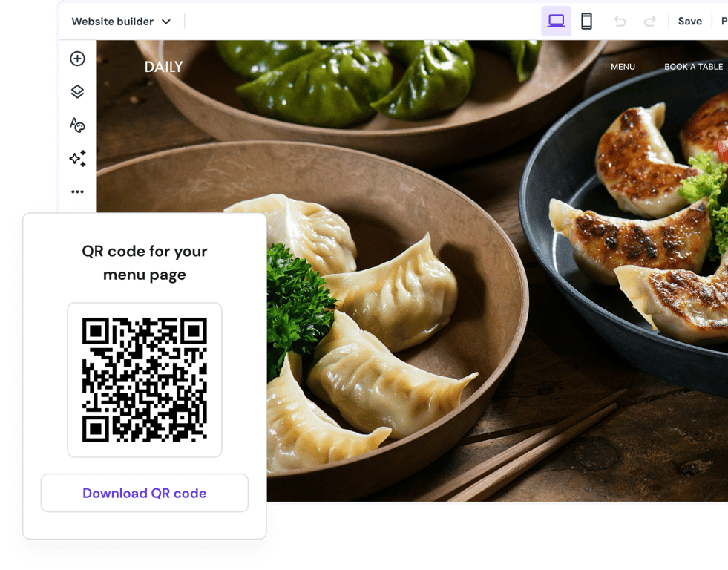Viewport: 728px width, 570px height.
Task: Switch to mobile preview icon
Action: pyautogui.click(x=587, y=21)
